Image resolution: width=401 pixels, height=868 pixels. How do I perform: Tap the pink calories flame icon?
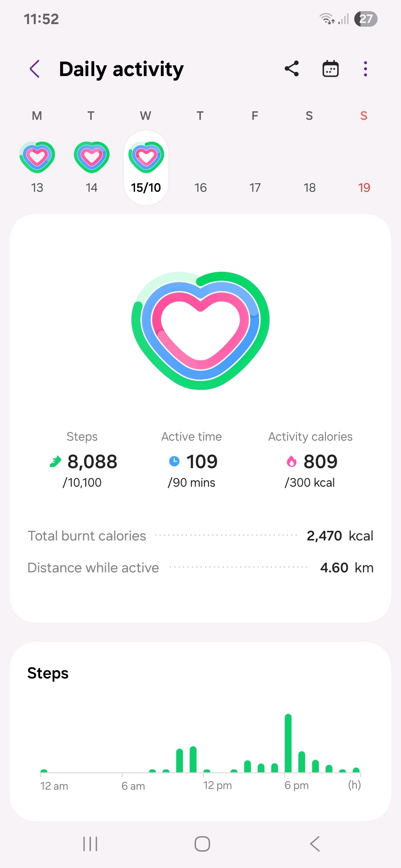(x=291, y=461)
